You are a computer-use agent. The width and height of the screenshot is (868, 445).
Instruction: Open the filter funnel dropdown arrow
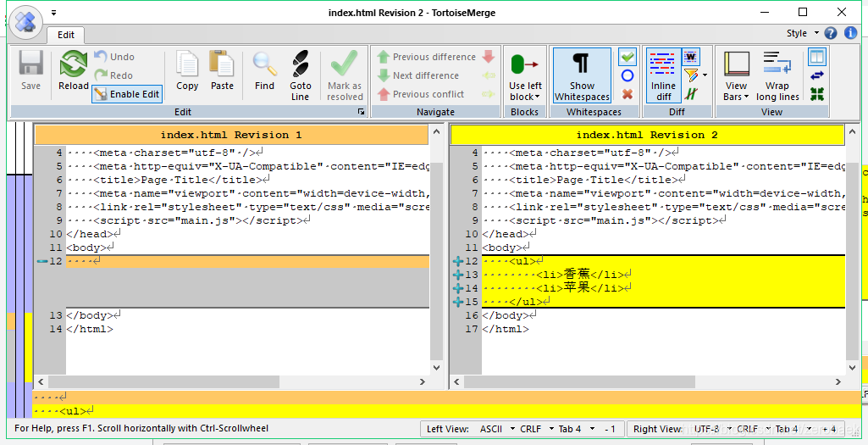705,75
